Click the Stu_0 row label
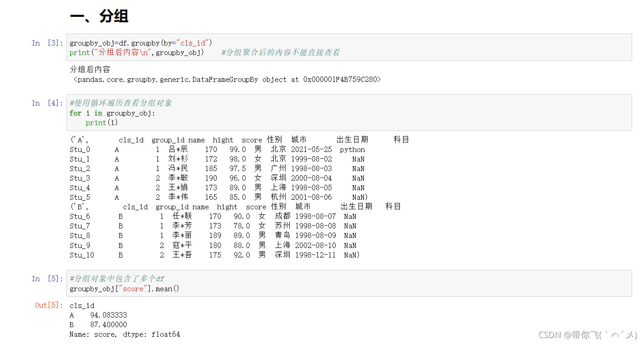The image size is (644, 344). 80,150
